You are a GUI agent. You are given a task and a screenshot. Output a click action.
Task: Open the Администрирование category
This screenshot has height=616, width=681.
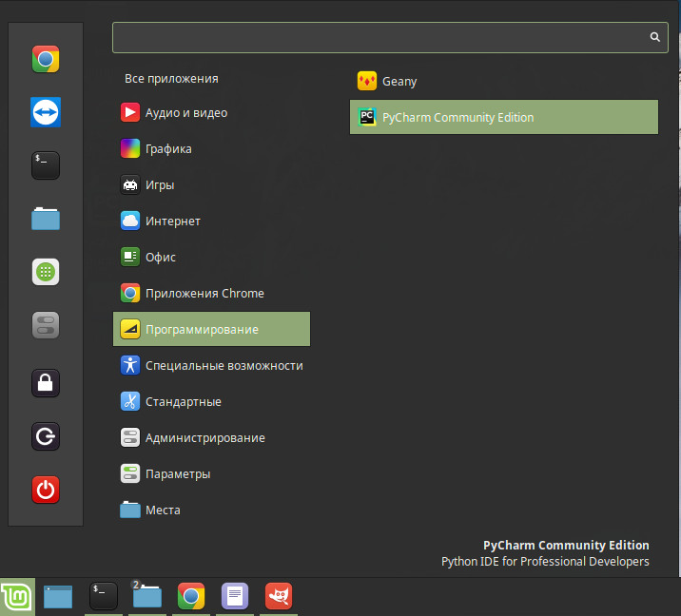click(x=211, y=437)
